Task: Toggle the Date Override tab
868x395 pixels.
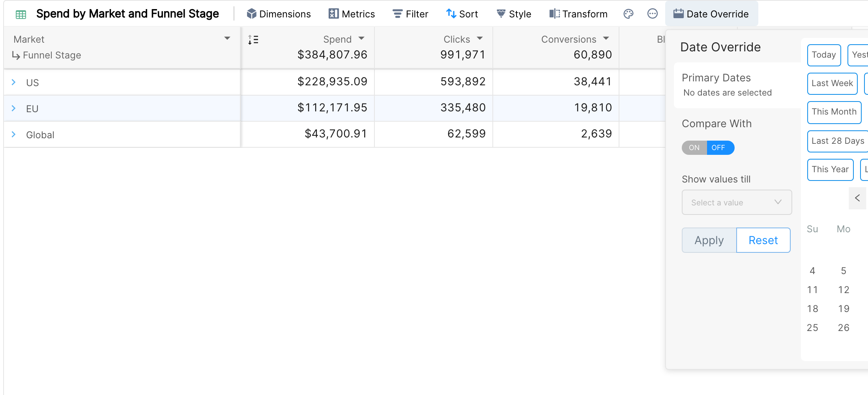Action: [711, 14]
